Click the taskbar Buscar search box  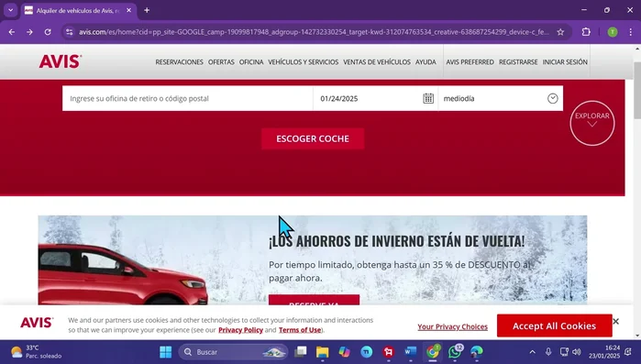[x=233, y=352]
